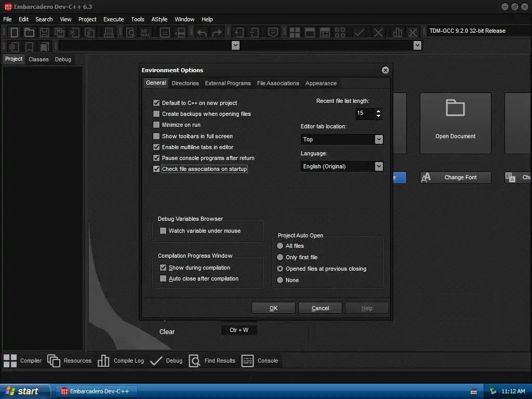Screen dimensions: 532x399
Task: Click the Change Font button
Action: point(456,178)
